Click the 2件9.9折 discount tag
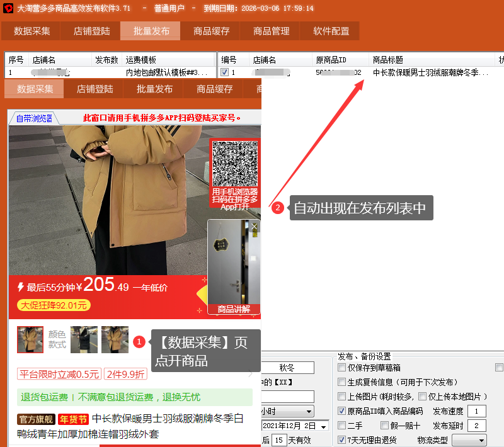Viewport: 504px width, 447px height. tap(125, 374)
